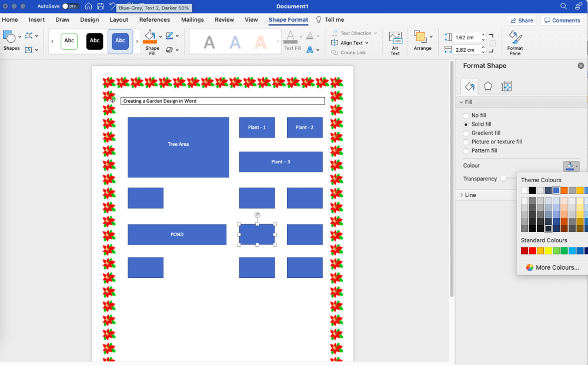Screen dimensions: 588x365
Task: Collapse the Fill section
Action: pos(463,102)
